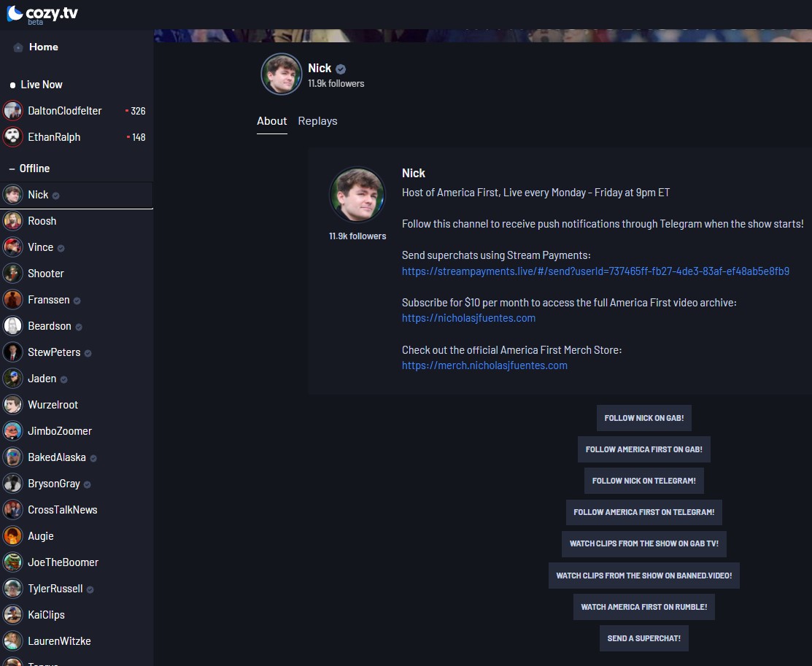Screen dimensions: 812x666
Task: Switch to the Replays tab
Action: [x=317, y=121]
